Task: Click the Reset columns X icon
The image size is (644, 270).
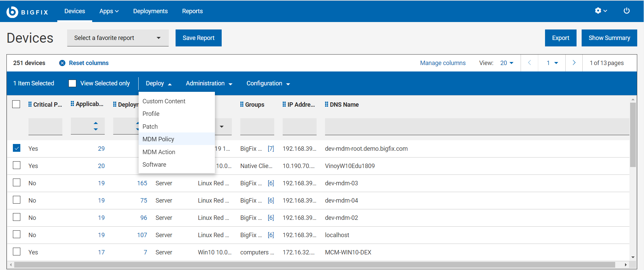Action: click(x=62, y=63)
